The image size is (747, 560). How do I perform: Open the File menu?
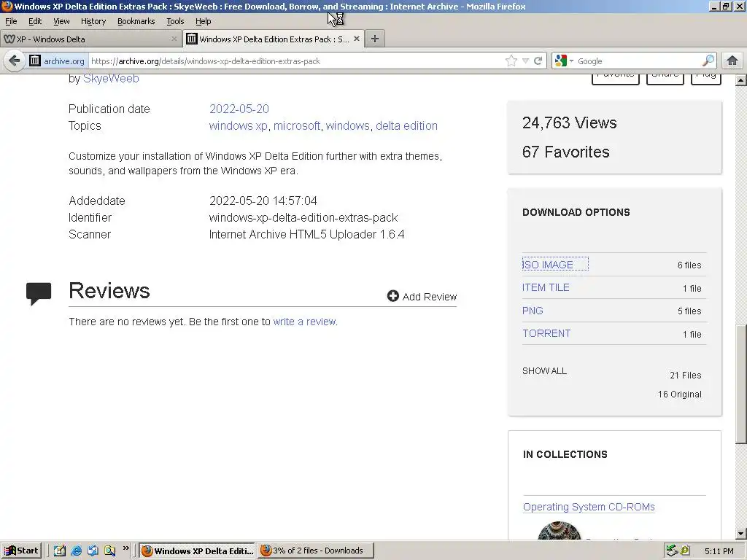coord(11,21)
